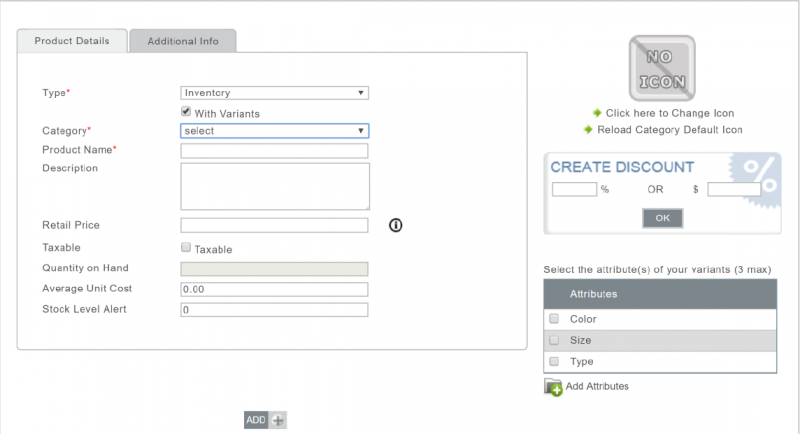Image resolution: width=800 pixels, height=434 pixels.
Task: Select the Size attribute checkbox
Action: click(x=554, y=340)
